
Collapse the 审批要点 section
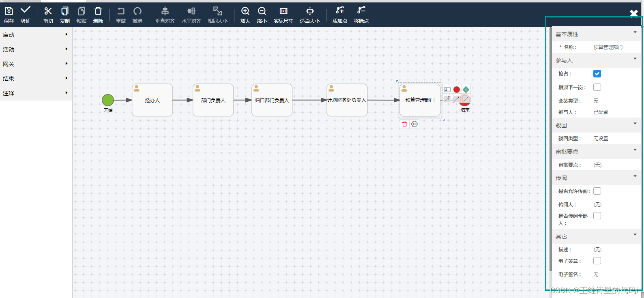[635, 150]
